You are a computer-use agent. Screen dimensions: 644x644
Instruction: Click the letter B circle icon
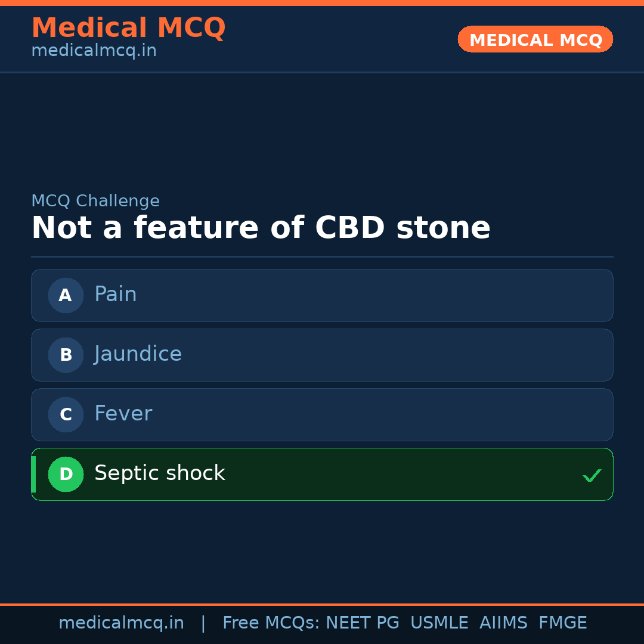[66, 355]
